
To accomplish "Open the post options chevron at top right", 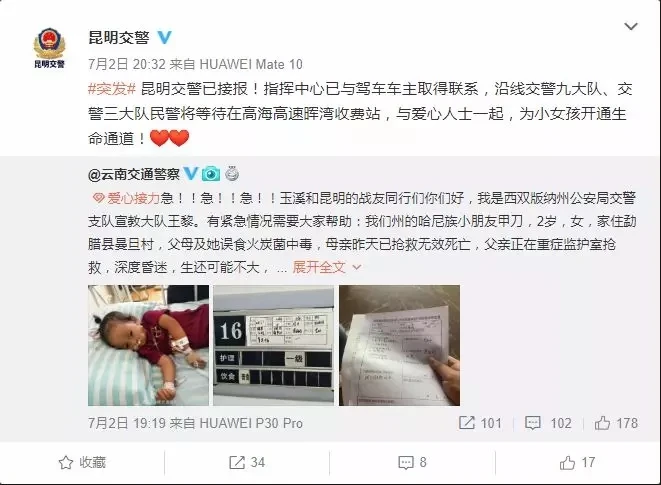I will coord(631,27).
